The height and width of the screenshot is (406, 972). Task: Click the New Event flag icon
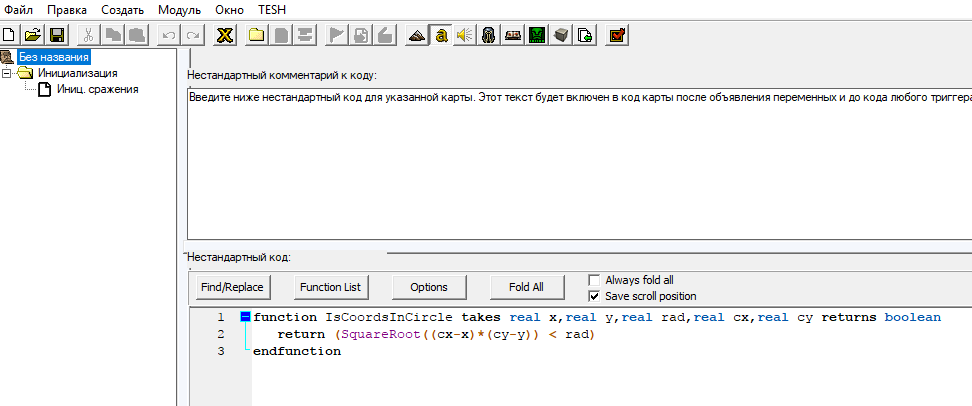[x=336, y=35]
